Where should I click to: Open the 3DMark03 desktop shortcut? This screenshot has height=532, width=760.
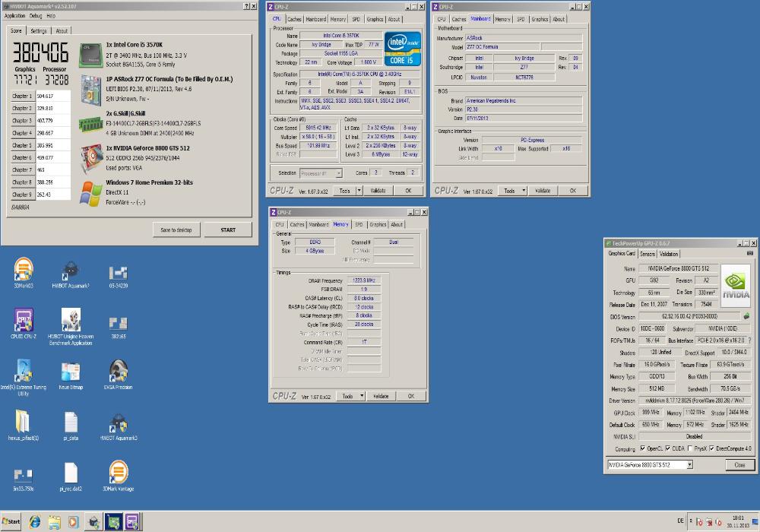pyautogui.click(x=24, y=273)
